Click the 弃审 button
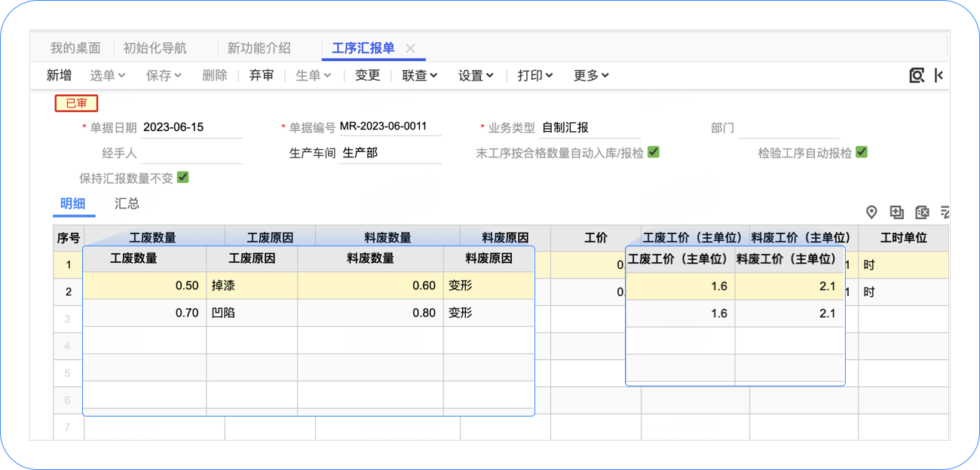This screenshot has height=470, width=980. [262, 75]
